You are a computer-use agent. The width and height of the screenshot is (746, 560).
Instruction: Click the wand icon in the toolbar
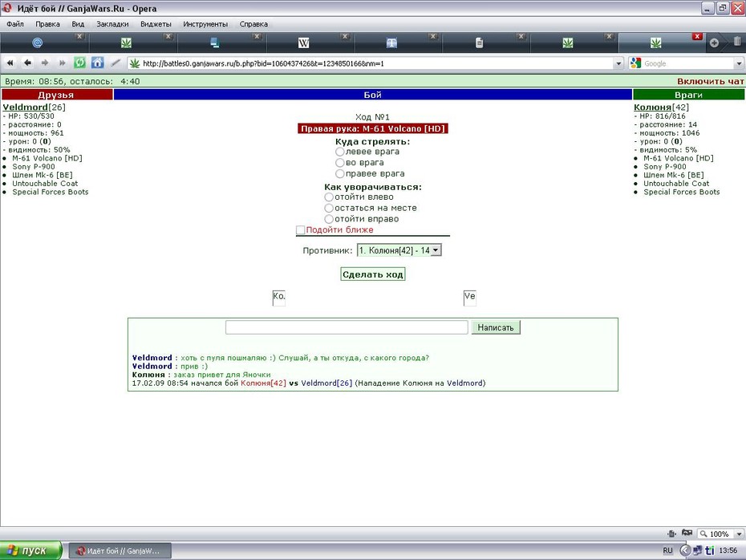coord(116,63)
